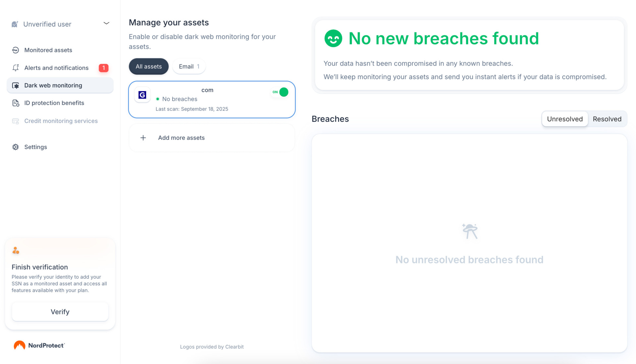
Task: Click the orange verification person icon
Action: [x=16, y=250]
